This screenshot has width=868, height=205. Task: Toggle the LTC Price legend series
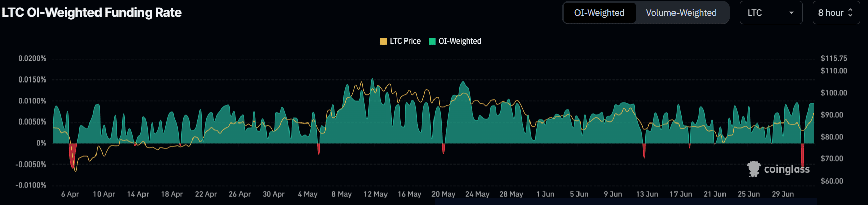point(400,41)
